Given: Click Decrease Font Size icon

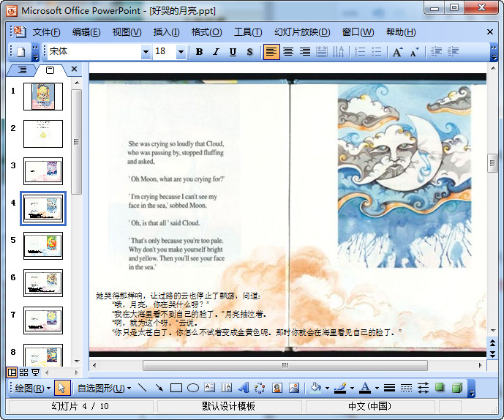Looking at the screenshot, I should 414,52.
